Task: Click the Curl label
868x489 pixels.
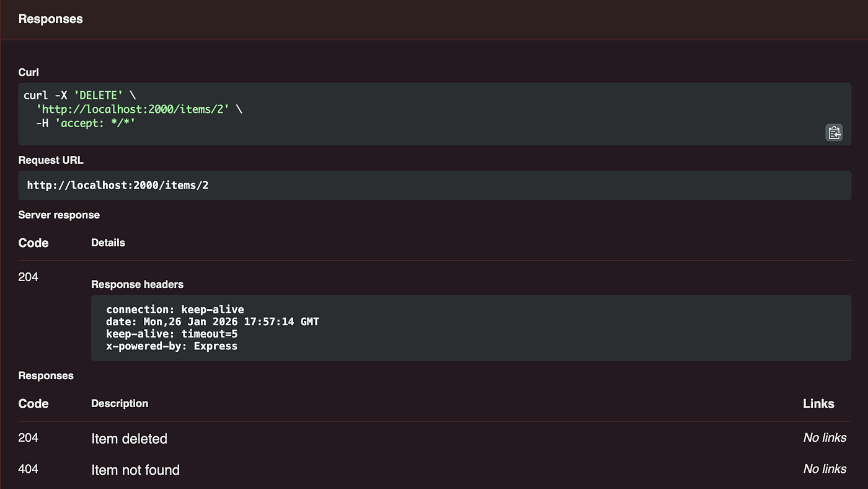Action: click(x=29, y=73)
